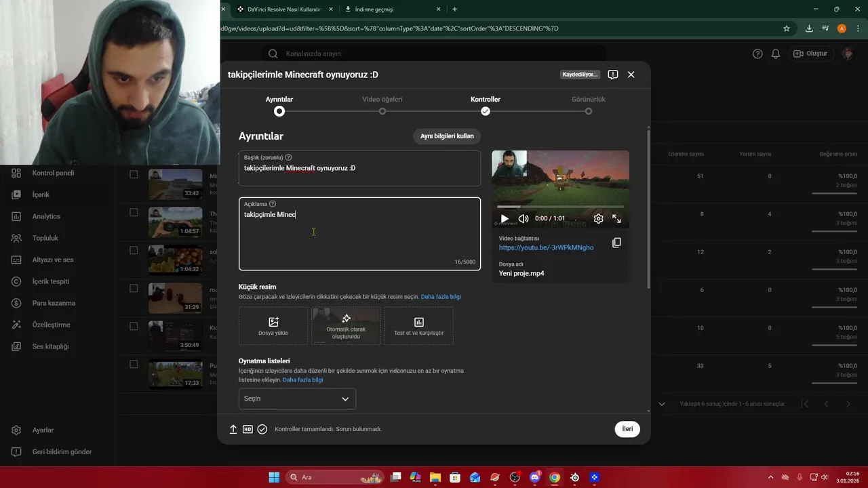868x488 pixels.
Task: Choose Dosya yükle thumbnail option
Action: point(273,325)
